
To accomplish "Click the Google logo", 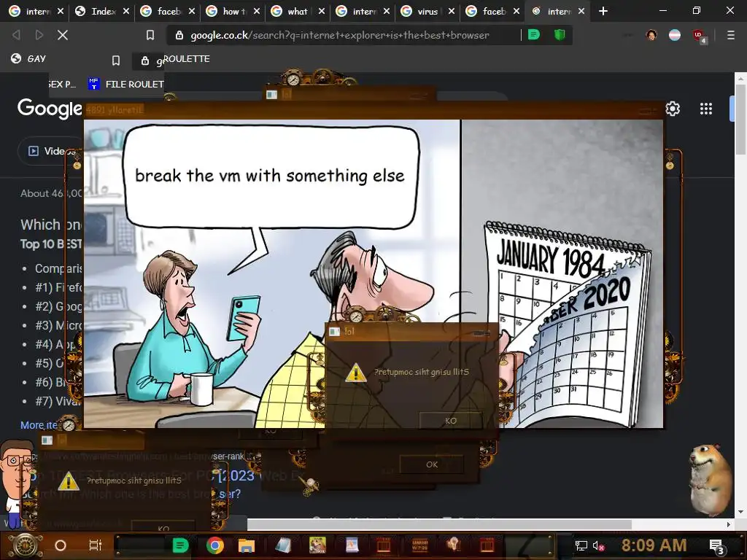I will point(50,109).
